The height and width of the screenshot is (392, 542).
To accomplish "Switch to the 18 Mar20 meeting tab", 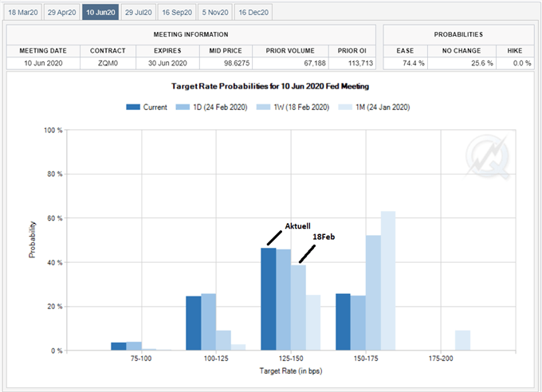I will click(23, 12).
